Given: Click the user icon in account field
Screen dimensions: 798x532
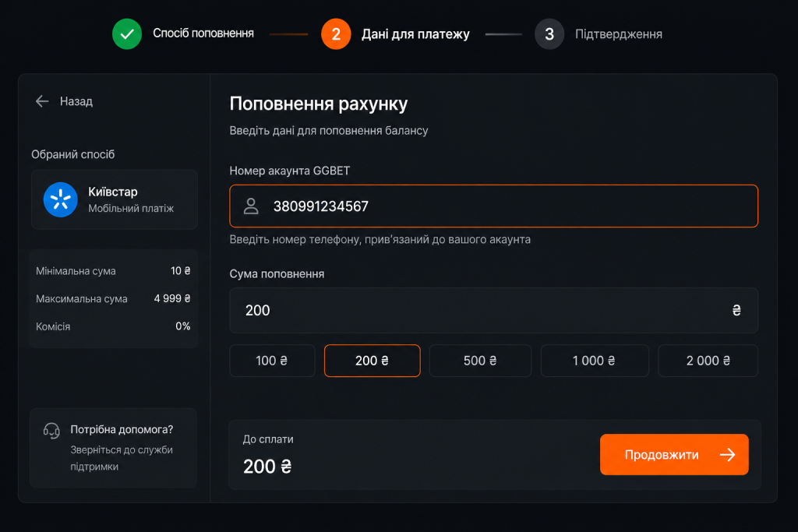Looking at the screenshot, I should (x=251, y=206).
